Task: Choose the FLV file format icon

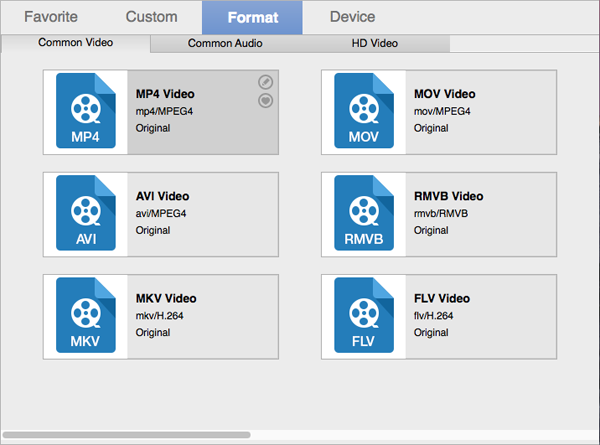Action: click(x=364, y=316)
